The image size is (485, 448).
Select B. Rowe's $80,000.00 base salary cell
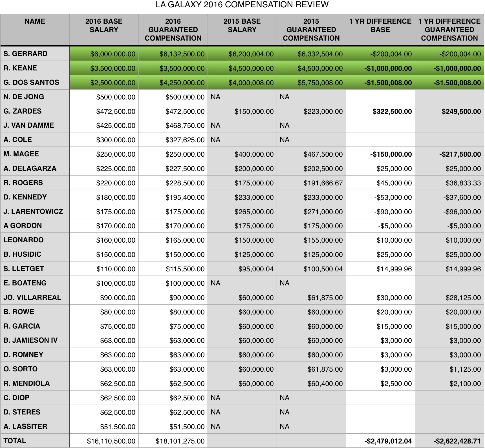(x=104, y=312)
